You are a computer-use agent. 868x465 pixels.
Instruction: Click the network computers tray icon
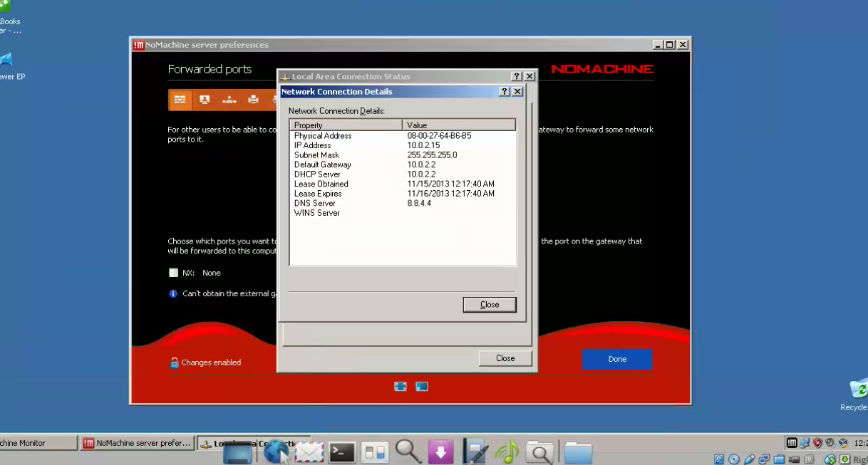(805, 443)
